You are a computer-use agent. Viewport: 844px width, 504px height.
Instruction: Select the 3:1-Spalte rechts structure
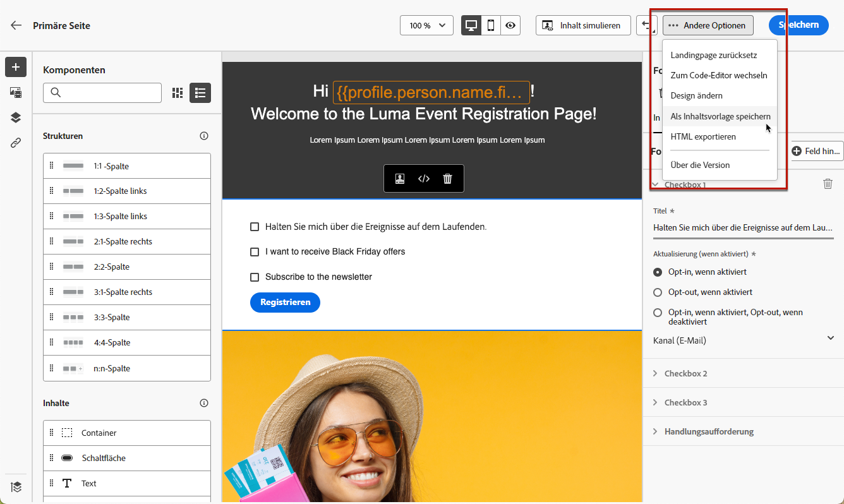(x=127, y=292)
